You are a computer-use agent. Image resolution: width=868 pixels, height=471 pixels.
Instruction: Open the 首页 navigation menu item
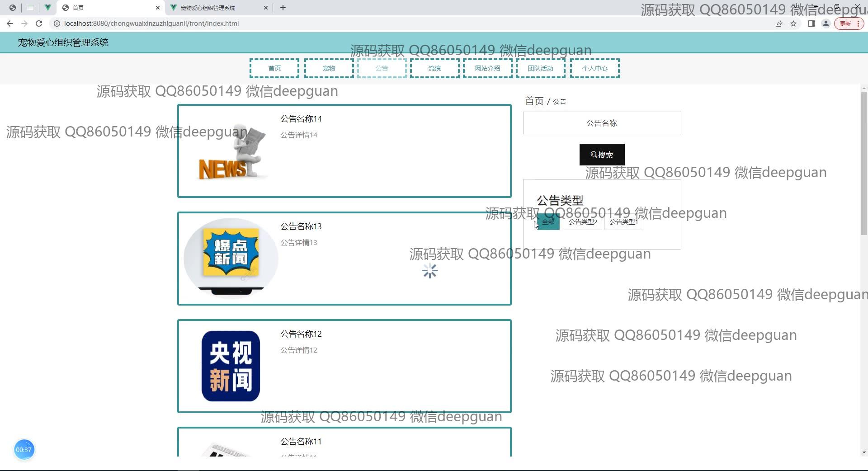coord(274,68)
